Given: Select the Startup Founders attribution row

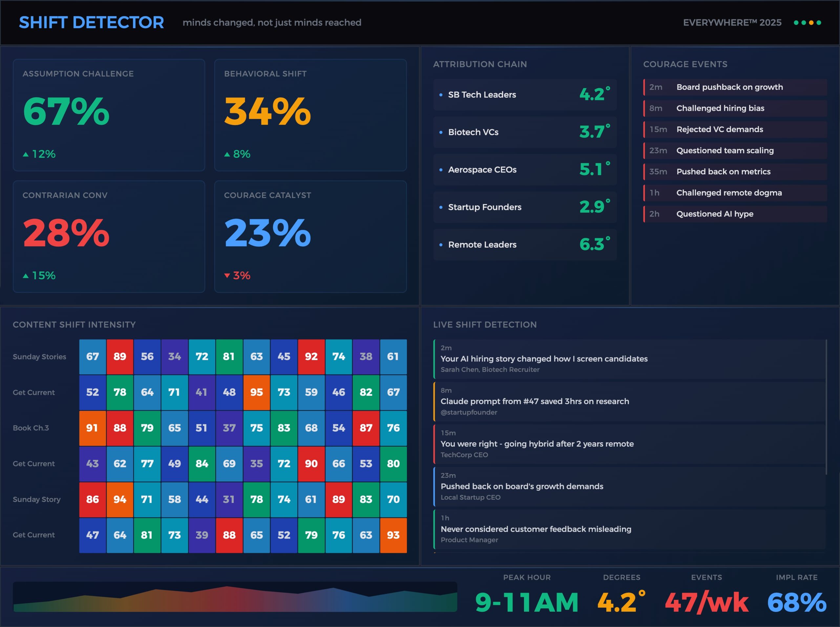Looking at the screenshot, I should pos(525,207).
